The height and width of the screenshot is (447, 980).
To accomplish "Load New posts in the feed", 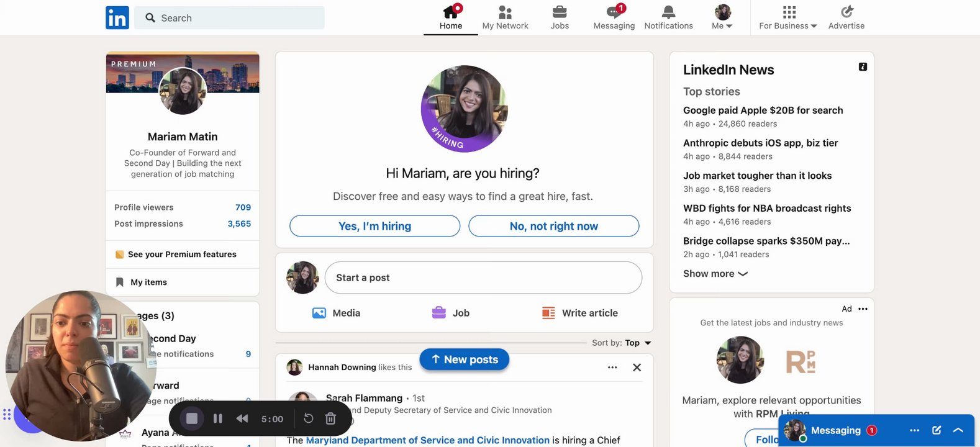I will pyautogui.click(x=465, y=359).
